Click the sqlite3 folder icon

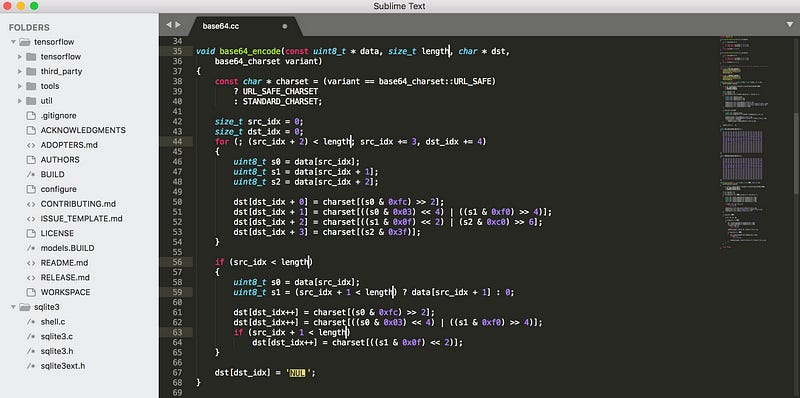click(24, 307)
